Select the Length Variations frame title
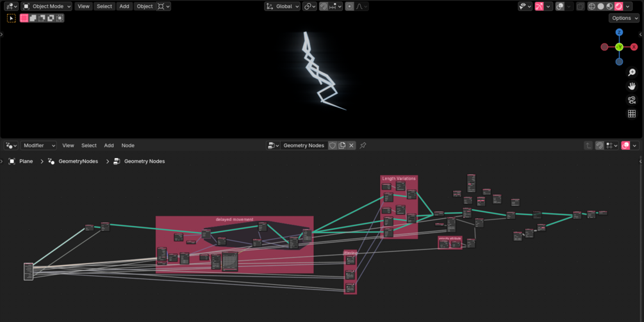 tap(399, 179)
